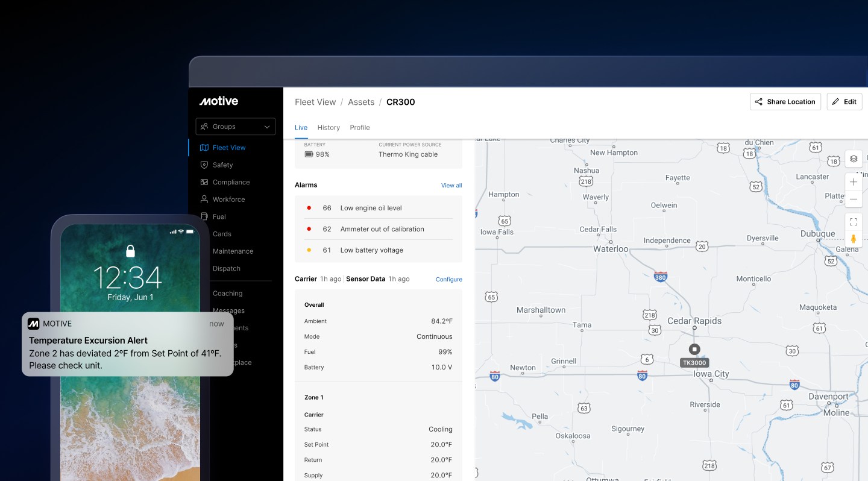Tap the Temperature Excursion Alert notification
This screenshot has height=481, width=868.
tap(127, 344)
